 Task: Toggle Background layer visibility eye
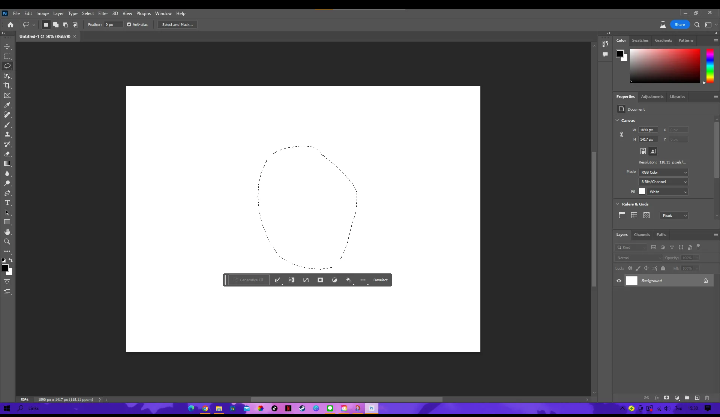(x=619, y=281)
